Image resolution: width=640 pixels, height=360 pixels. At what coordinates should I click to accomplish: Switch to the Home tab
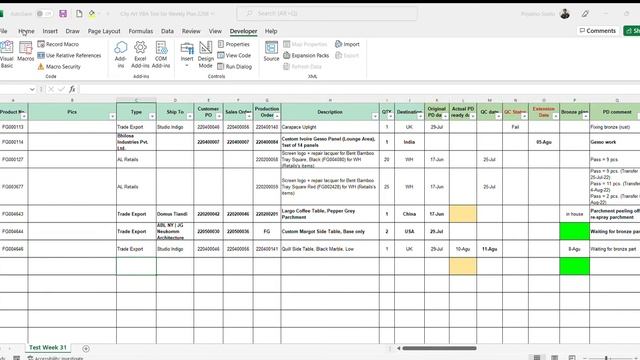coord(26,31)
